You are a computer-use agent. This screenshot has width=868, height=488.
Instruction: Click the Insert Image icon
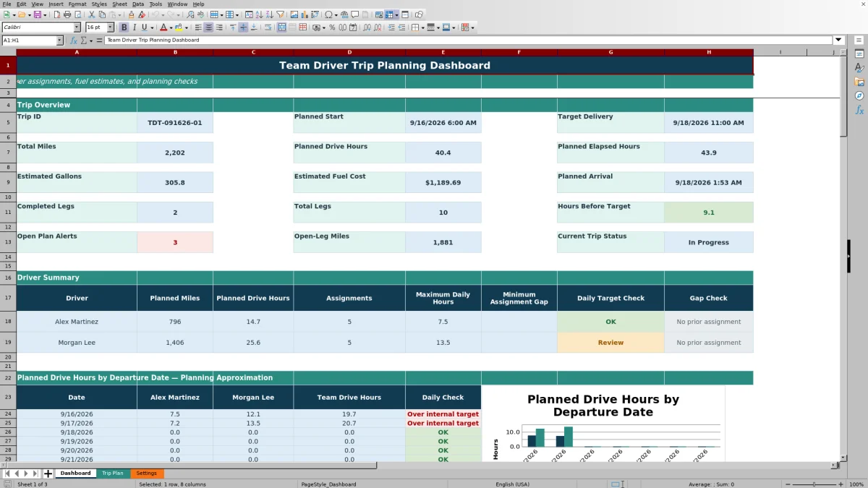coord(294,14)
